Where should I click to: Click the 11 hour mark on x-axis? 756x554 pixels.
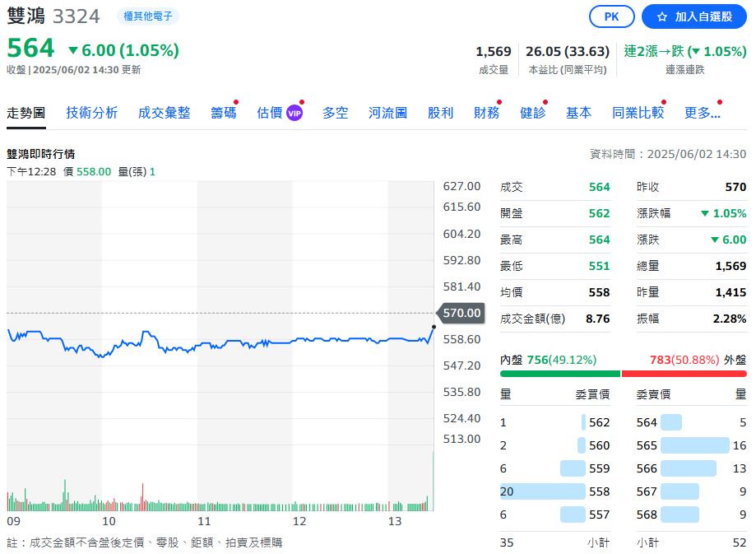point(204,522)
